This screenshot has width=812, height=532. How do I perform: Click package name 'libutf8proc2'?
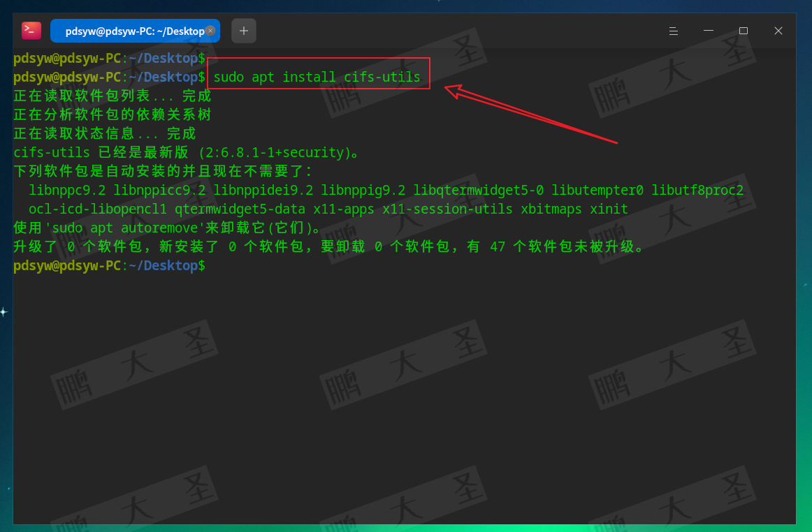tap(697, 190)
